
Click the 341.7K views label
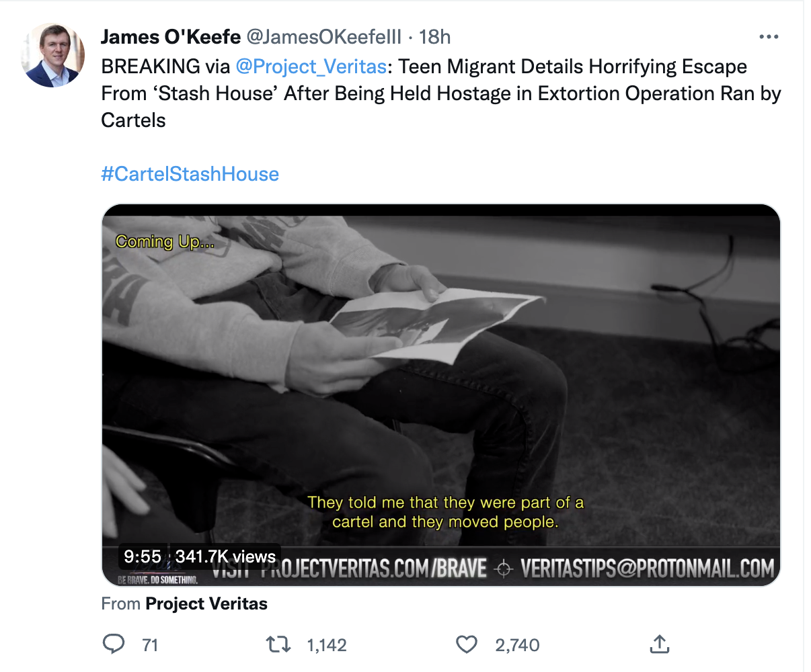tap(225, 556)
